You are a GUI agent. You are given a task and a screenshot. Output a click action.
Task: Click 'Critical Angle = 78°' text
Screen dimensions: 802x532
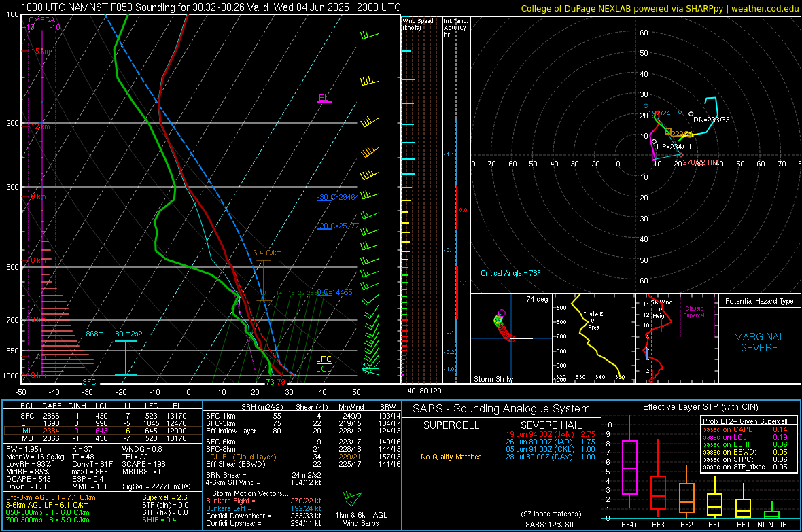pos(510,273)
